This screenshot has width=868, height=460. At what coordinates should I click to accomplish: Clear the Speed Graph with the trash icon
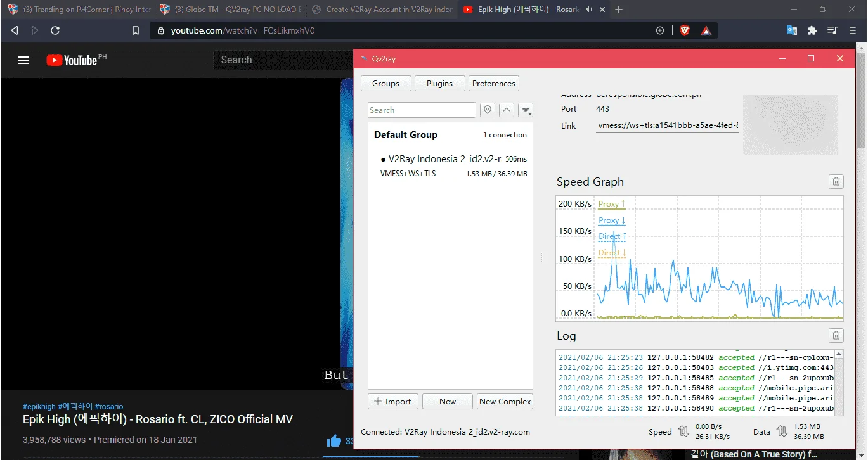click(x=836, y=182)
